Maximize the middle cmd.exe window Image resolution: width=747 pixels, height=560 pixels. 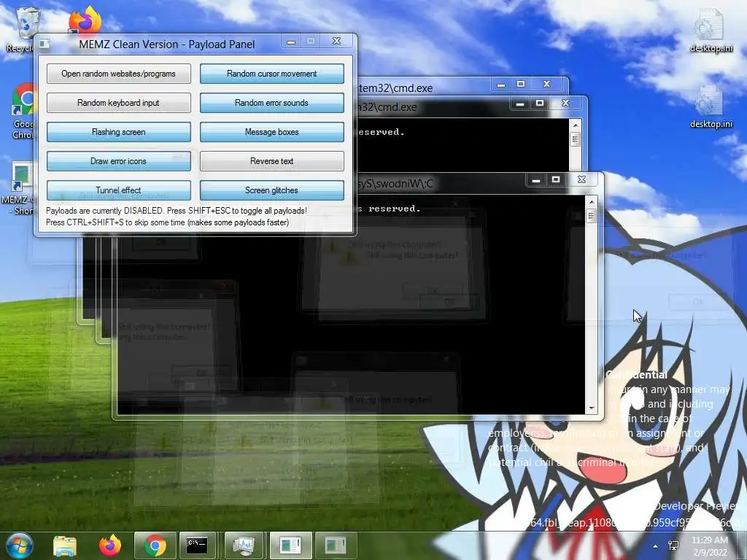[x=540, y=104]
